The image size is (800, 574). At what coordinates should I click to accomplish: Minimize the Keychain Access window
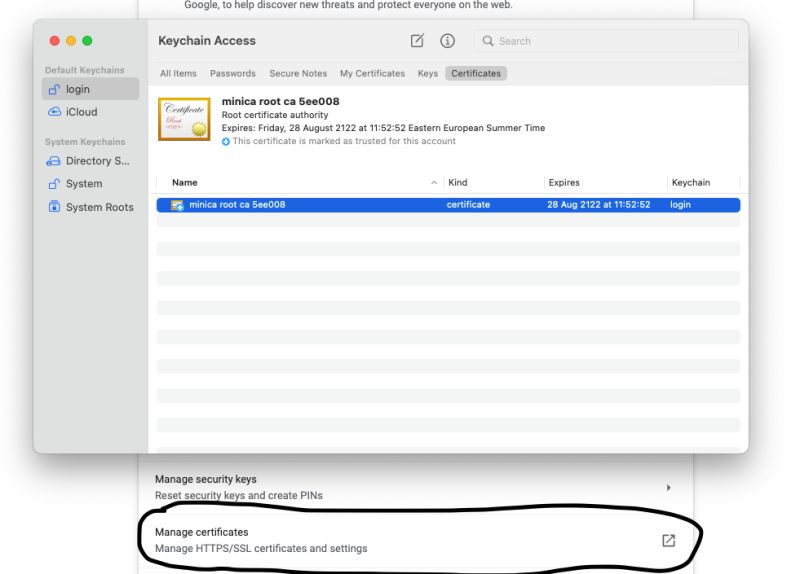click(x=71, y=41)
